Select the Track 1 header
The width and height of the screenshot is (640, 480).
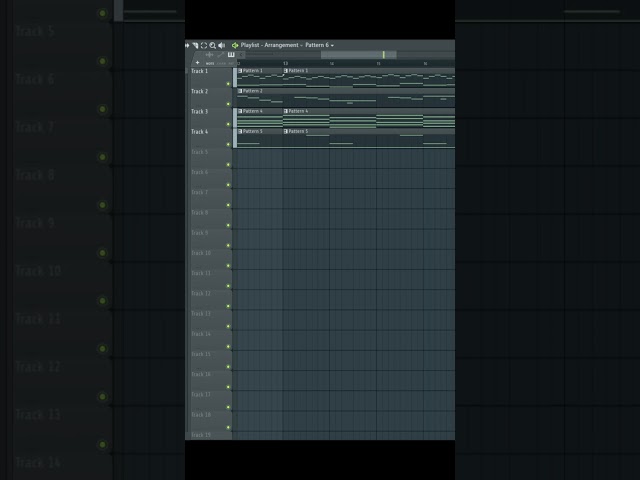click(x=209, y=78)
